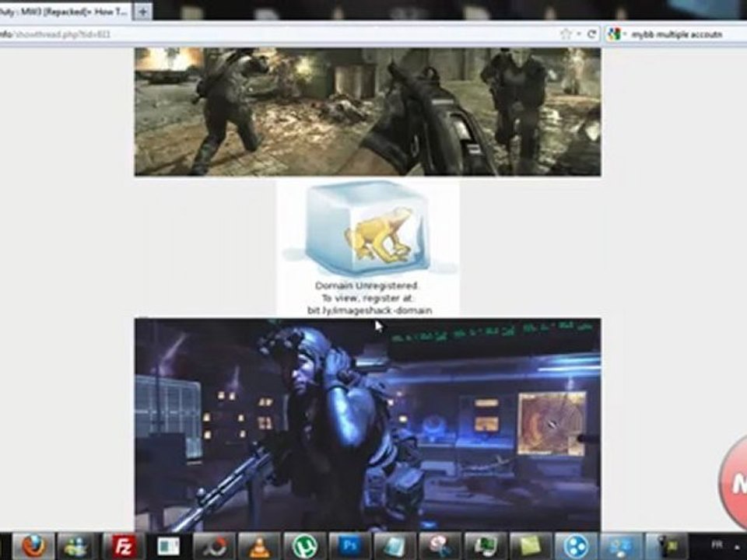Screen dimensions: 747x560
Task: Select the MW3 [Repacked] browser tab
Action: click(65, 12)
